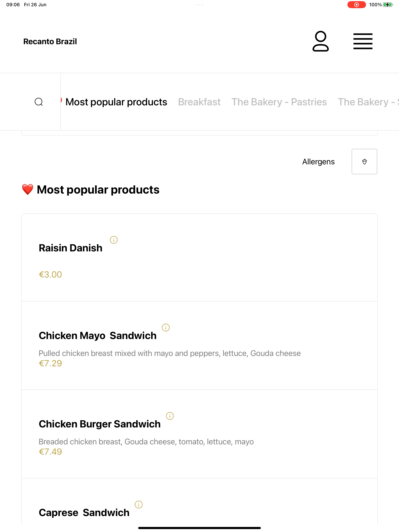Screen dimensions: 399x532
Task: Switch to the Breakfast tab
Action: (199, 102)
